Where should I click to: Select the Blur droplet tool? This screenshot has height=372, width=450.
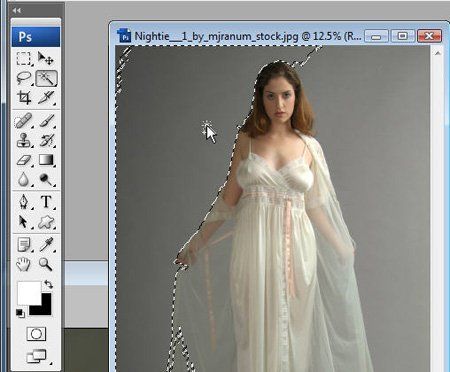click(x=24, y=180)
